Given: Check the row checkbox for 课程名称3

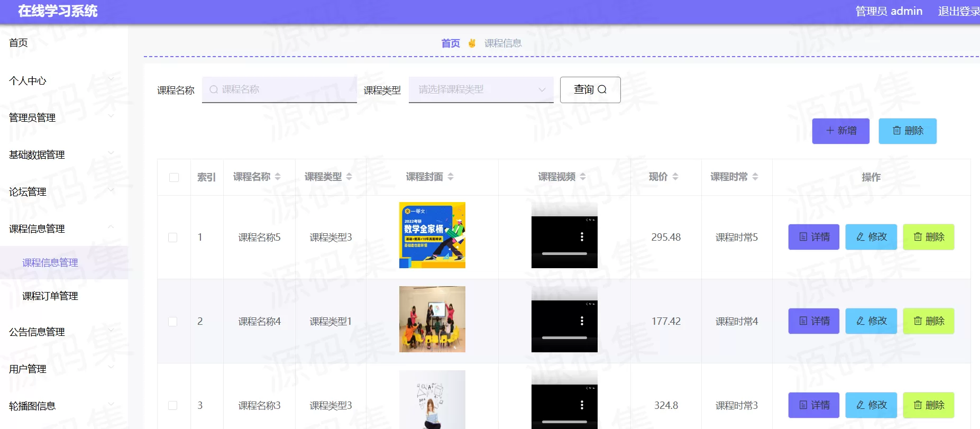Looking at the screenshot, I should (173, 406).
